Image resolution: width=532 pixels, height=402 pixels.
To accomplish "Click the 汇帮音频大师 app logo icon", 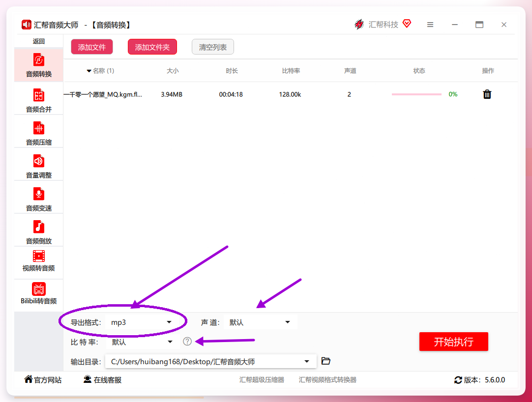I will (x=27, y=25).
